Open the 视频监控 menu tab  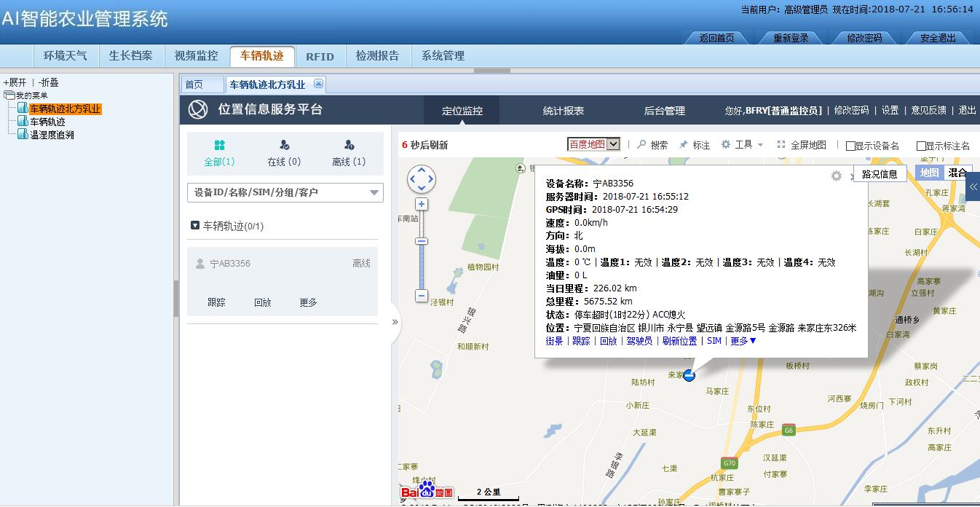(197, 56)
